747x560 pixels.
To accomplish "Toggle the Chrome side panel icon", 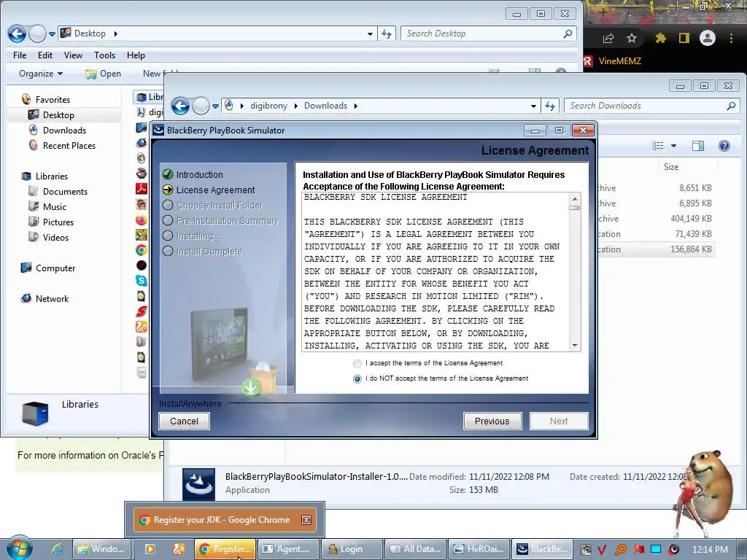I will click(x=684, y=38).
